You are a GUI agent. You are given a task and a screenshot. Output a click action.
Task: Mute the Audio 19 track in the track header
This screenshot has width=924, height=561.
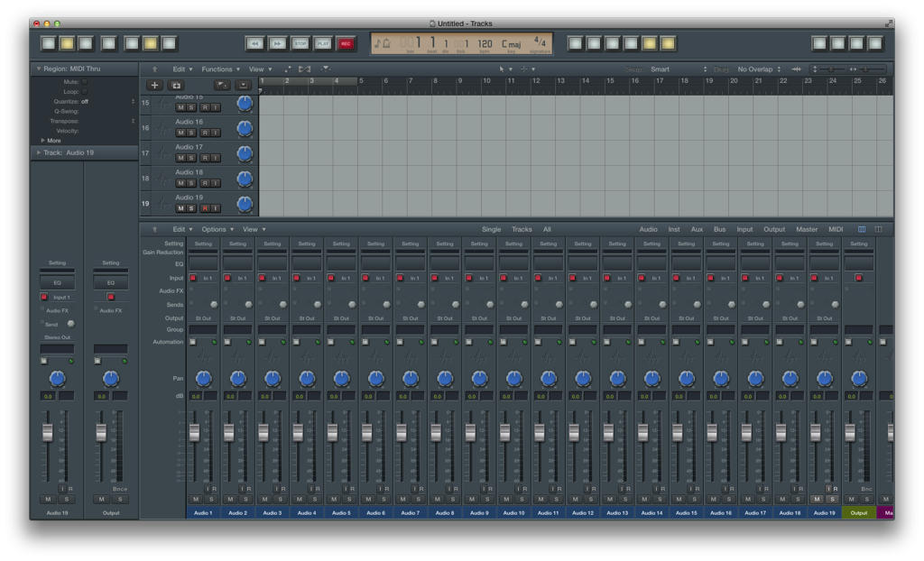pos(183,208)
